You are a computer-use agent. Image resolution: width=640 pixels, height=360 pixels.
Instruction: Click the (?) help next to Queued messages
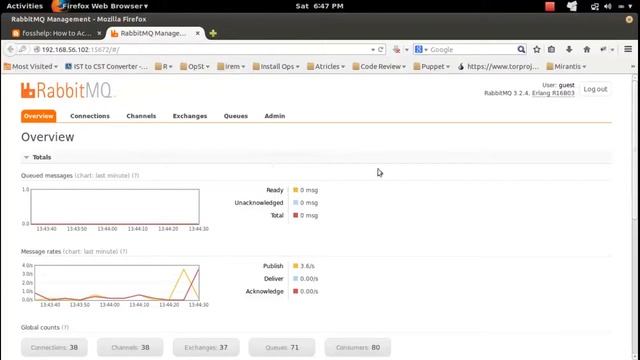pyautogui.click(x=136, y=176)
